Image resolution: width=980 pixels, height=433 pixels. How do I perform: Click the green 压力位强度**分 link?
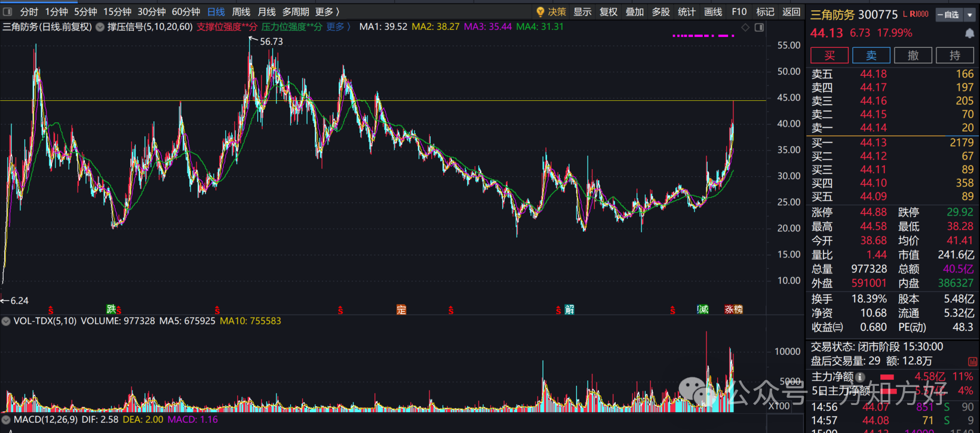291,27
